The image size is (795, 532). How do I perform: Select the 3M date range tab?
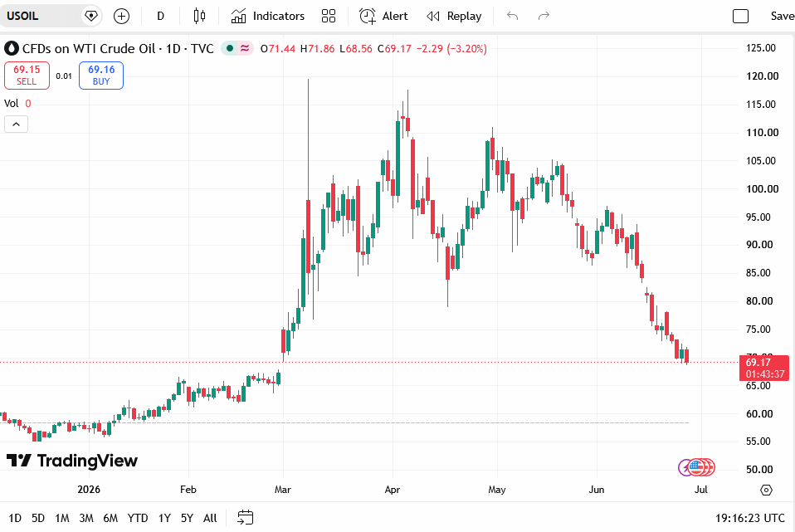(x=86, y=518)
